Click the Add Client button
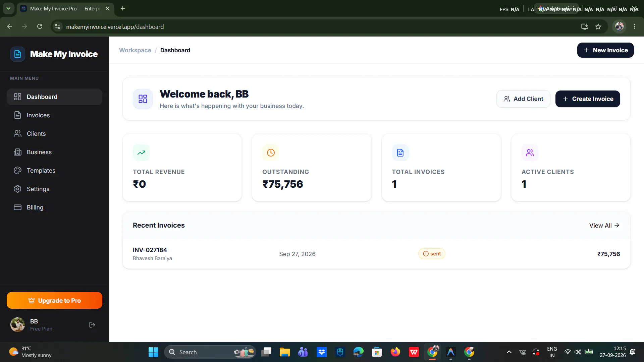The image size is (644, 362). coord(523,99)
